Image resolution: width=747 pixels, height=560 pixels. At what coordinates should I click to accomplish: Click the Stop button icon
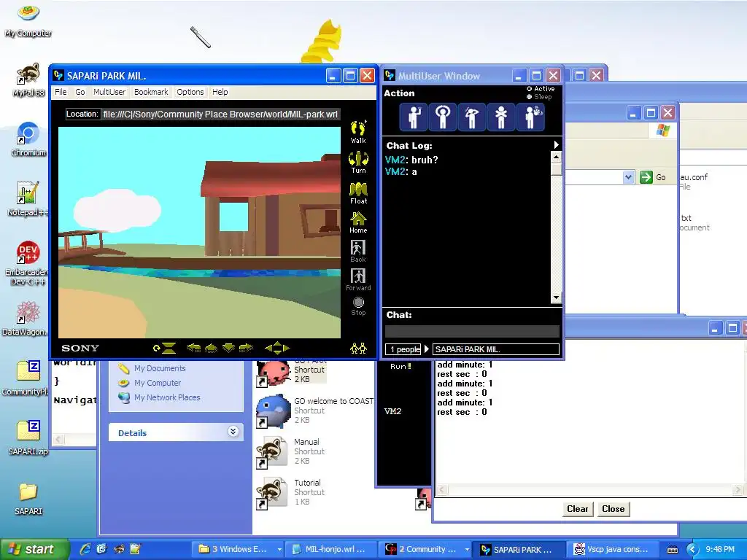point(358,307)
